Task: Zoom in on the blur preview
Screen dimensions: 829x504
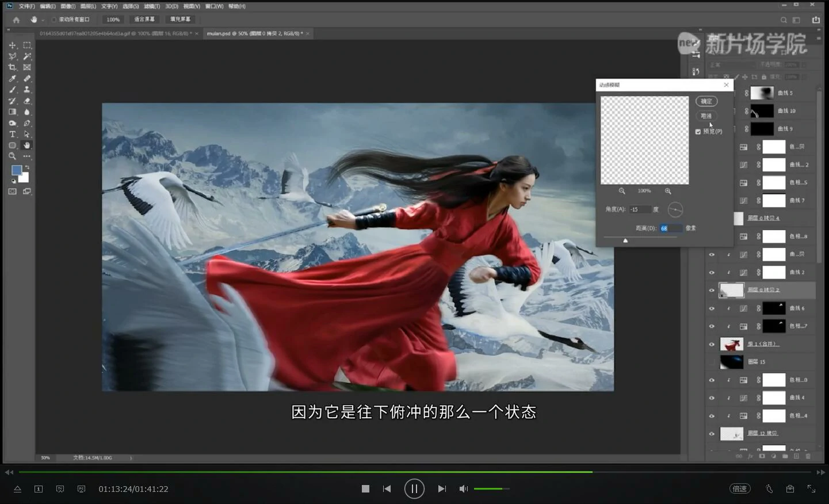Action: 668,191
